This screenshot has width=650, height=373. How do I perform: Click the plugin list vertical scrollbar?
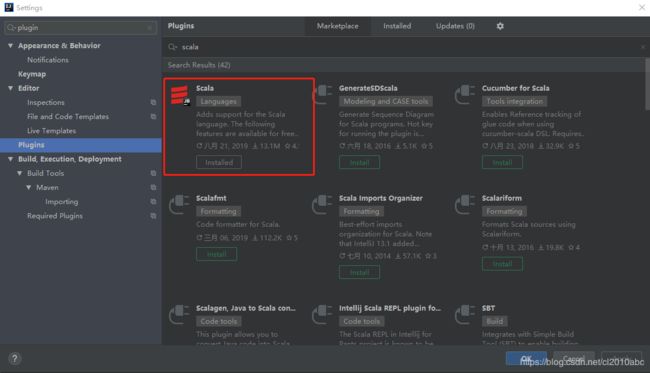coord(647,85)
